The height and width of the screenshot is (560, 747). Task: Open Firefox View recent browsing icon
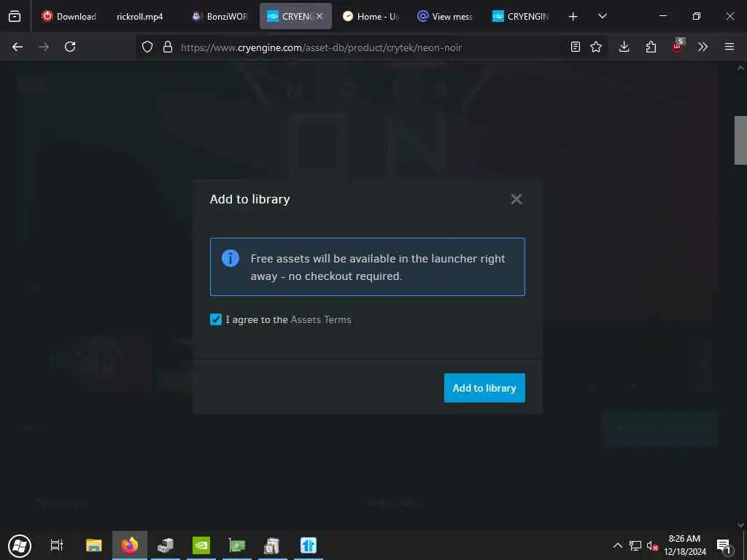[15, 16]
